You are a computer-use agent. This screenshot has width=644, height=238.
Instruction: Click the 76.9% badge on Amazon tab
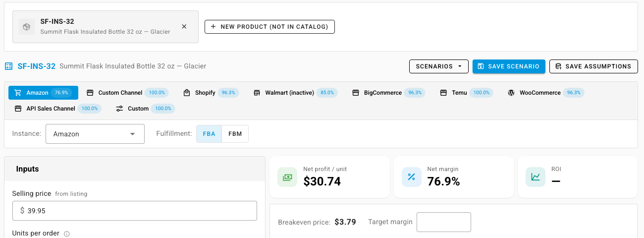point(62,93)
